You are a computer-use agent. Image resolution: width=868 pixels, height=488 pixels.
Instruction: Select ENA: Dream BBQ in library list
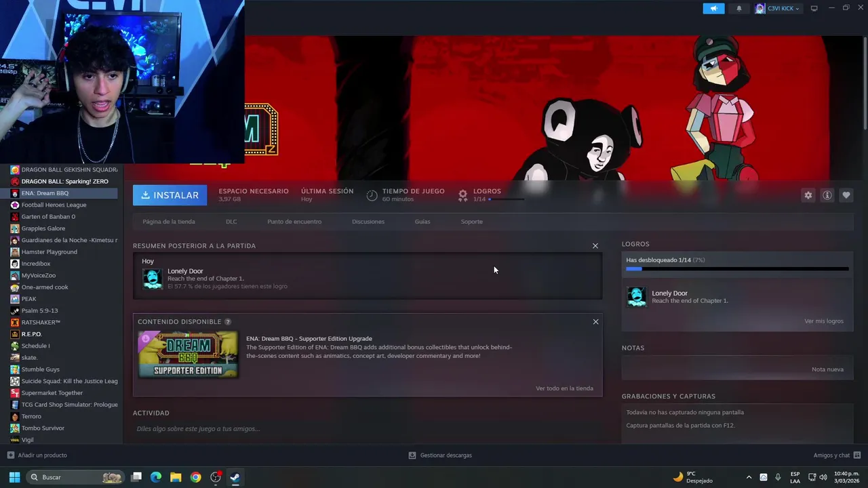(64, 193)
